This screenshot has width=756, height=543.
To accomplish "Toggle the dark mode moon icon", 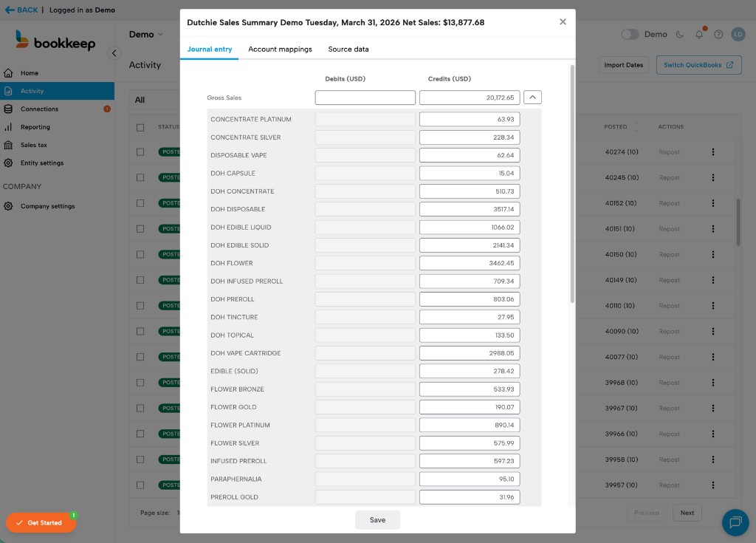I will coord(680,35).
